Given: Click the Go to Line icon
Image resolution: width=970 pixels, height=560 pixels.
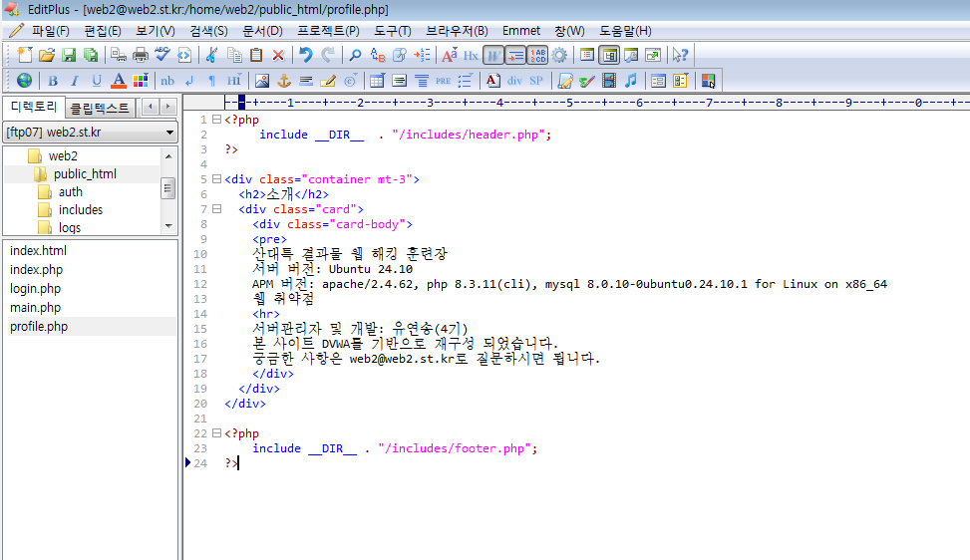Looking at the screenshot, I should (422, 55).
